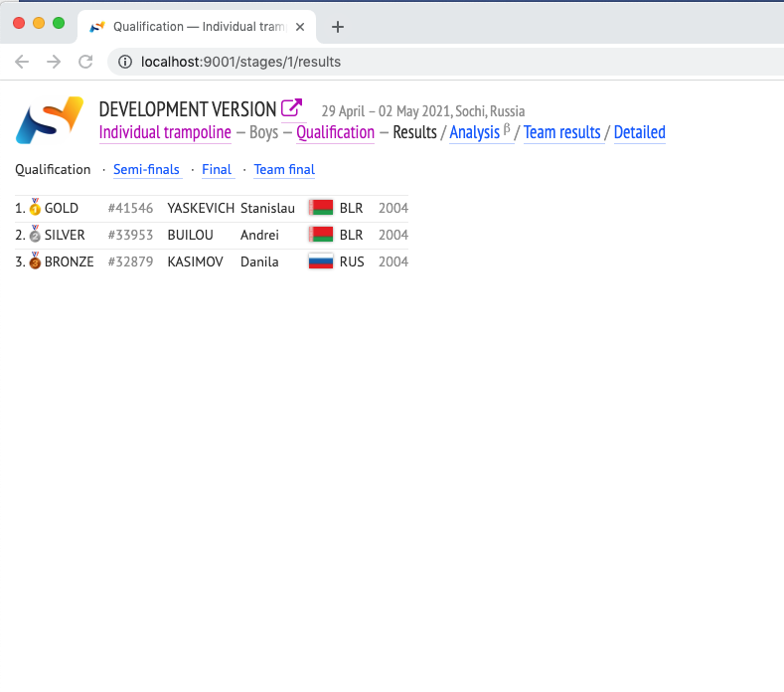Click the current Qualification stage label
784x692 pixels.
tap(53, 170)
